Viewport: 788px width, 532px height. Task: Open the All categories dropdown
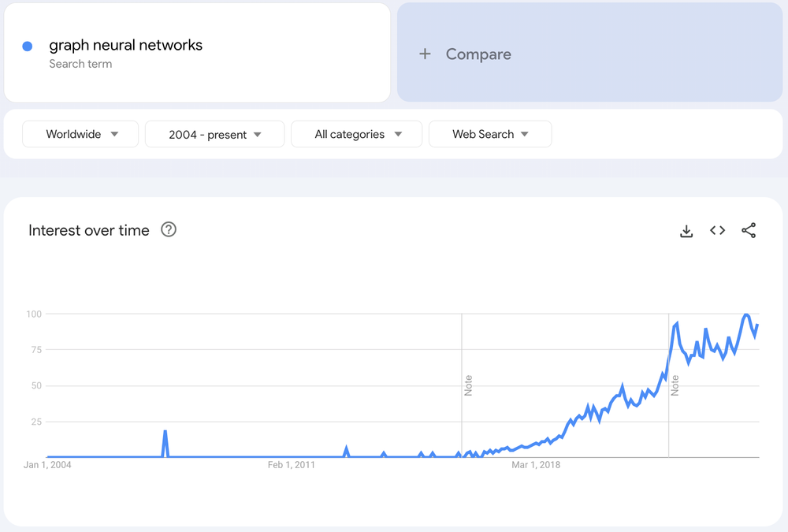click(x=356, y=134)
